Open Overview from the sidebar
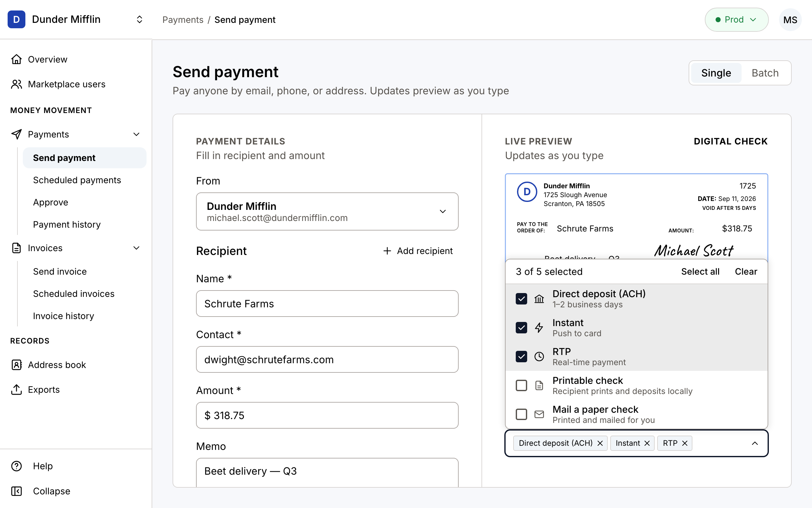 76,59
